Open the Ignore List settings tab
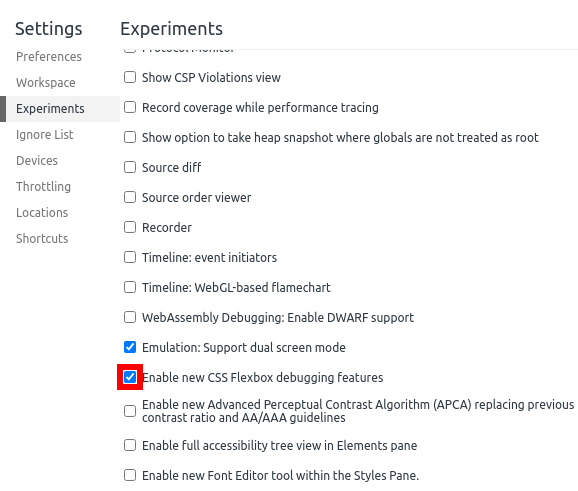Screen dimensions: 578x491 point(45,135)
